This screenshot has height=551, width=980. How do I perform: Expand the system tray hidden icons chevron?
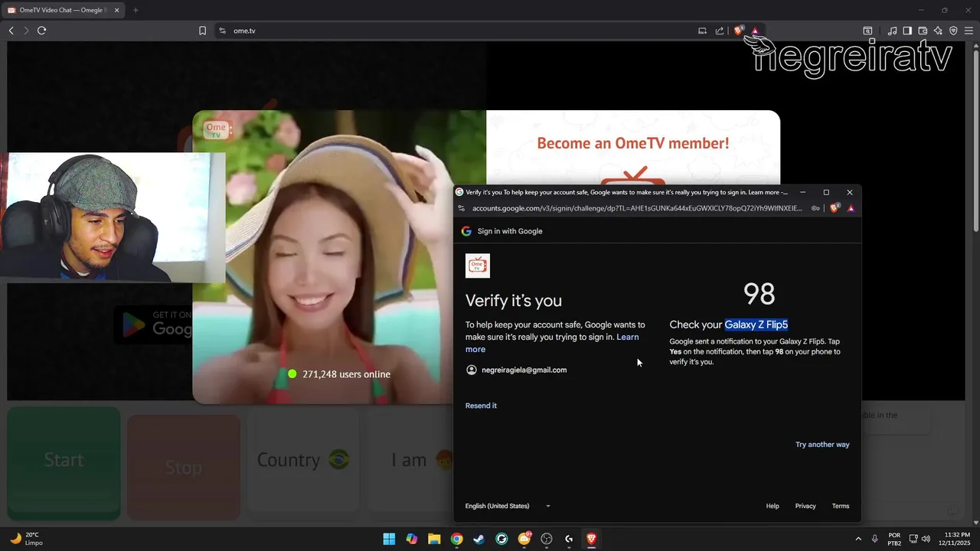point(858,539)
